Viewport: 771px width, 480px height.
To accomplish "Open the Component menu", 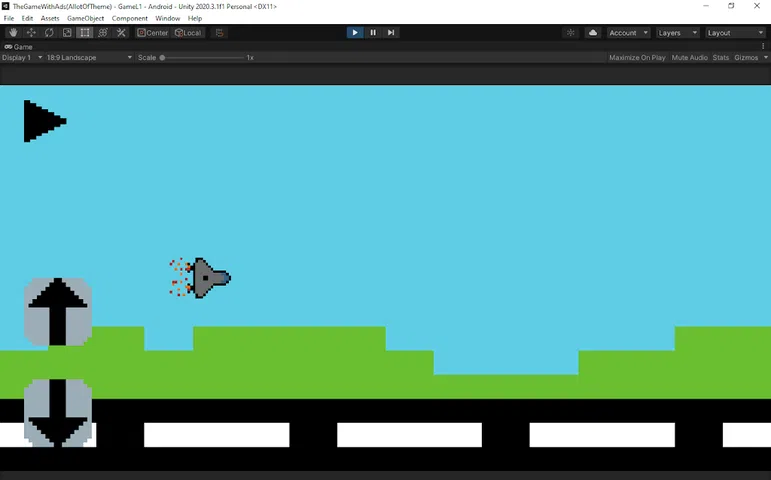I will pyautogui.click(x=129, y=19).
